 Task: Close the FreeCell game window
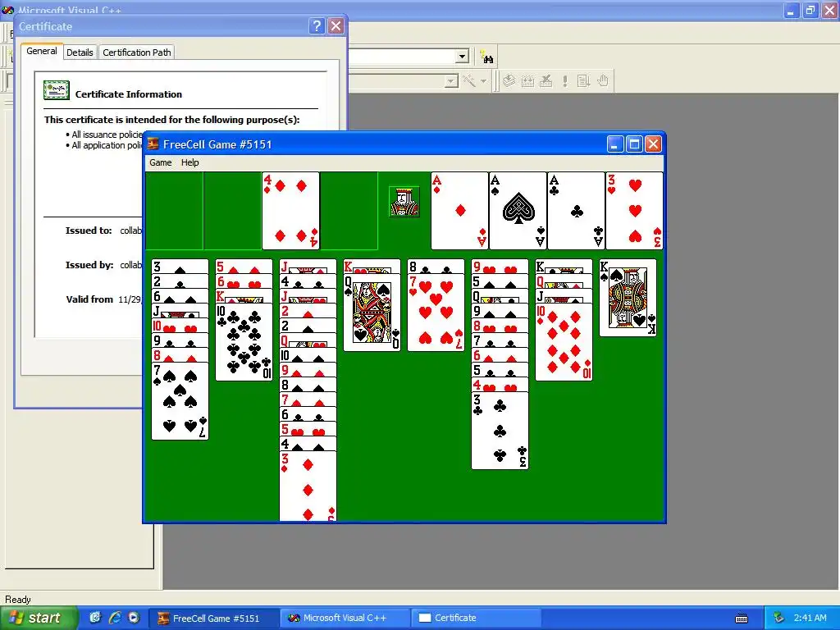653,144
